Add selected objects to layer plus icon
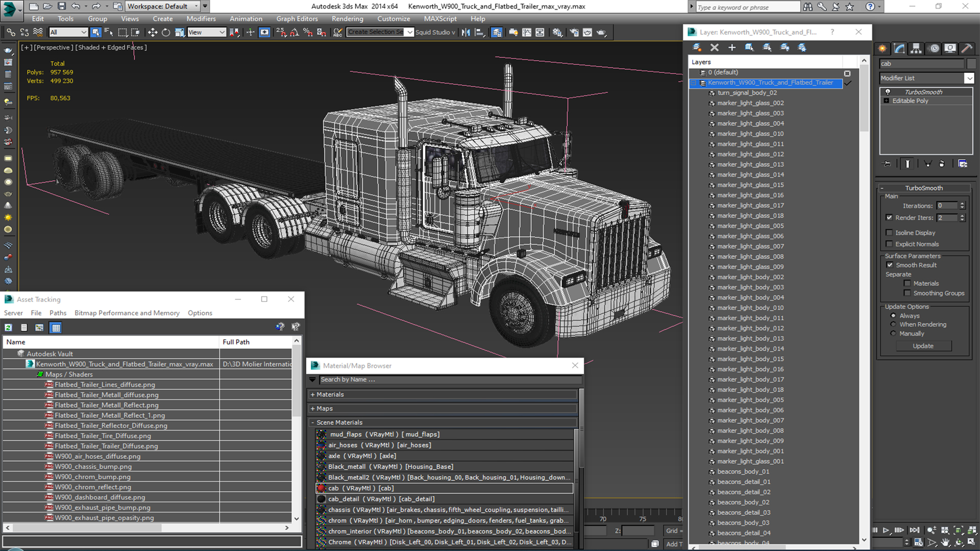This screenshot has height=551, width=980. point(732,47)
